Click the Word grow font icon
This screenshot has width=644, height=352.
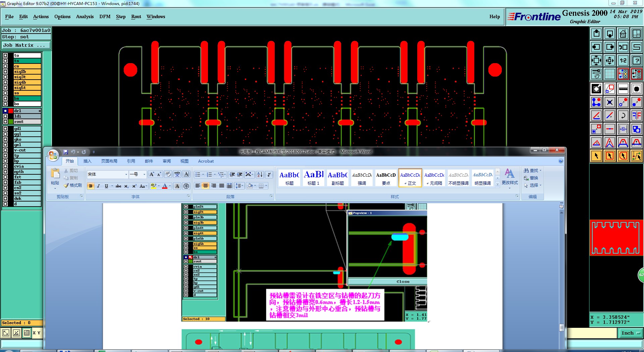[x=152, y=174]
